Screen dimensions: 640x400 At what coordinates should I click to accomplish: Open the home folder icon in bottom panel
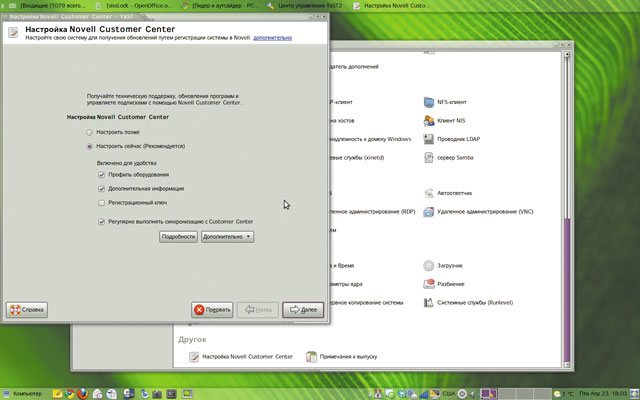coord(98,394)
